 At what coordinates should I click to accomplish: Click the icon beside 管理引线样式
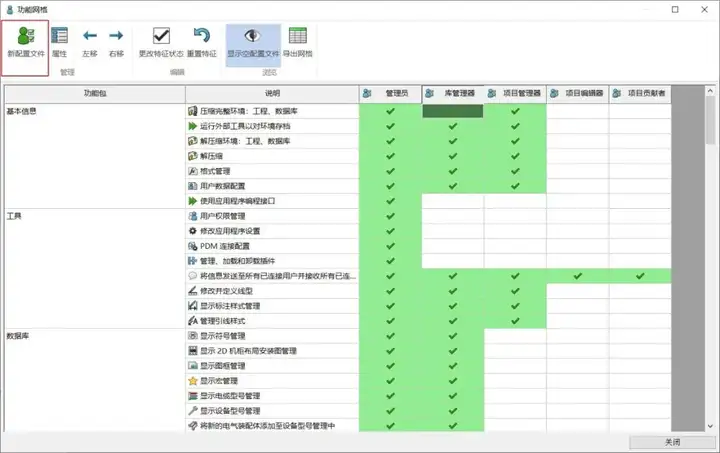[193, 321]
